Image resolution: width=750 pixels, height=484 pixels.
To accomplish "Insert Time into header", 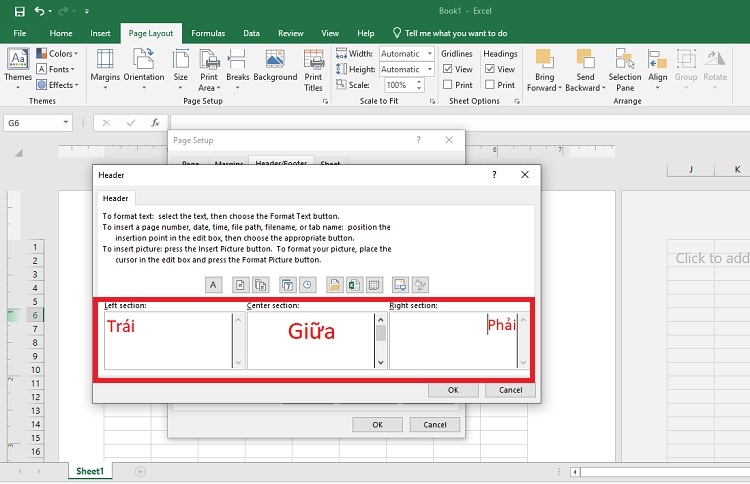I will pos(307,284).
